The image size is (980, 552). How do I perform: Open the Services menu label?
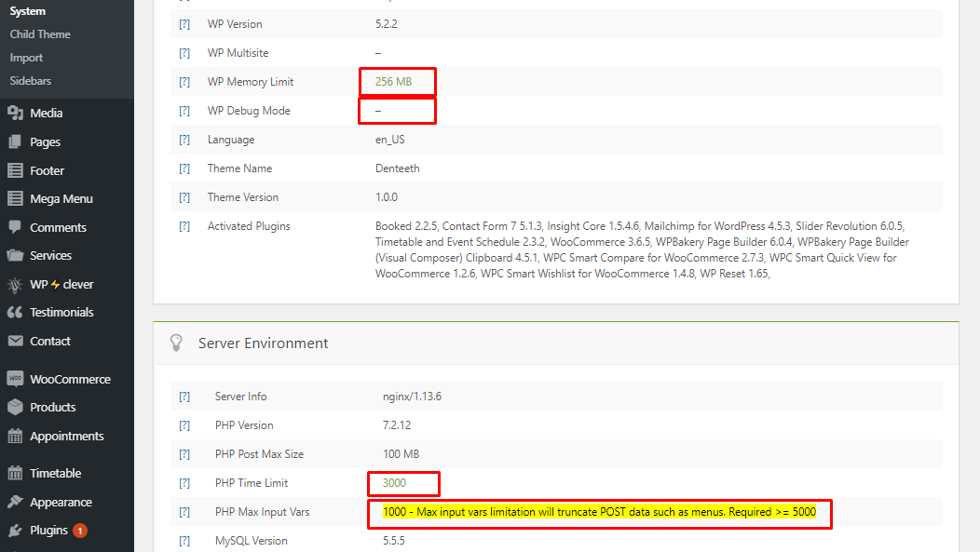tap(50, 255)
